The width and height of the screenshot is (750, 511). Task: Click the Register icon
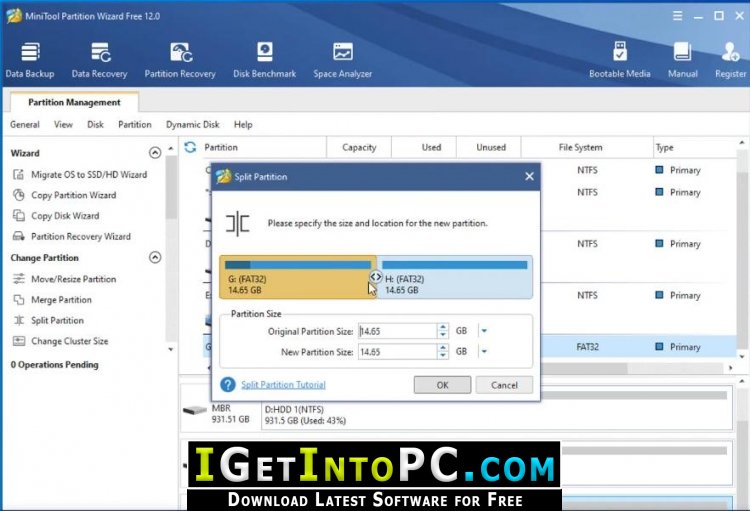731,52
